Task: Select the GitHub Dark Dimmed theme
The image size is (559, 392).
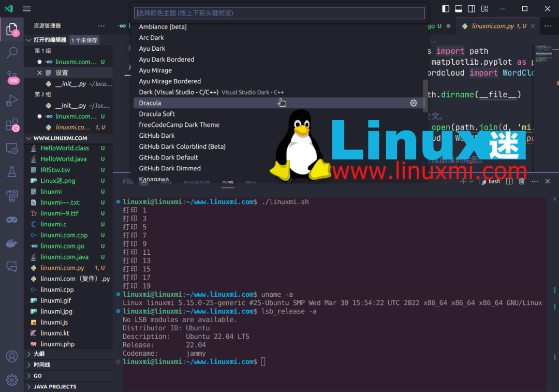Action: 279,168
